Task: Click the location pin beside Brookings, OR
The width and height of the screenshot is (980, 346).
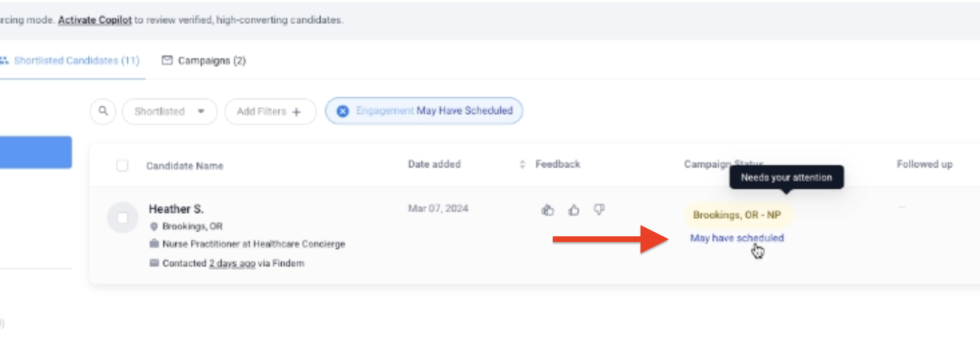Action: tap(153, 226)
